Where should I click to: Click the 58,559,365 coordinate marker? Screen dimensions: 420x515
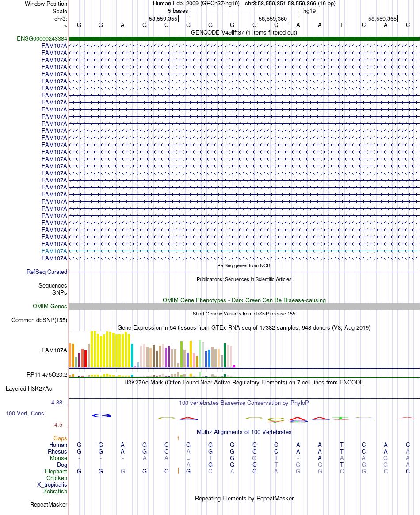point(382,19)
